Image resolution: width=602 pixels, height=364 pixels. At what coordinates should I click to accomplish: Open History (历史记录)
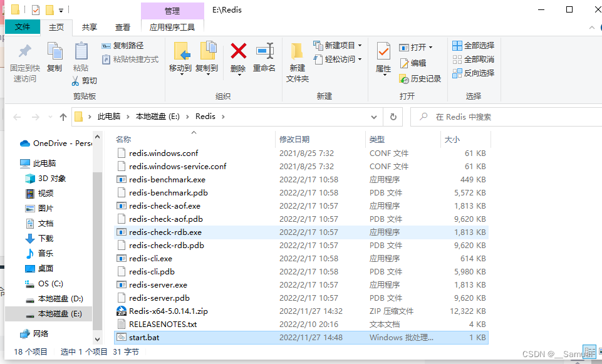pos(420,79)
